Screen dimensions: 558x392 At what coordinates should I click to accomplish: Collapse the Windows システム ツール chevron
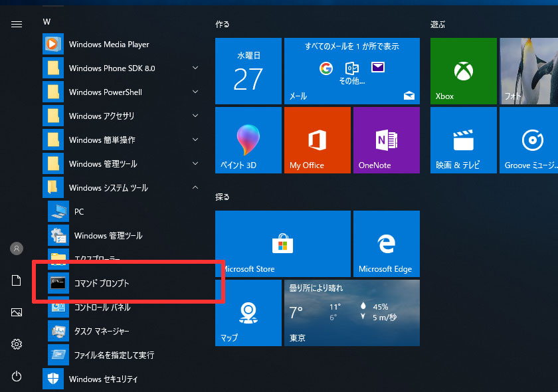point(195,187)
